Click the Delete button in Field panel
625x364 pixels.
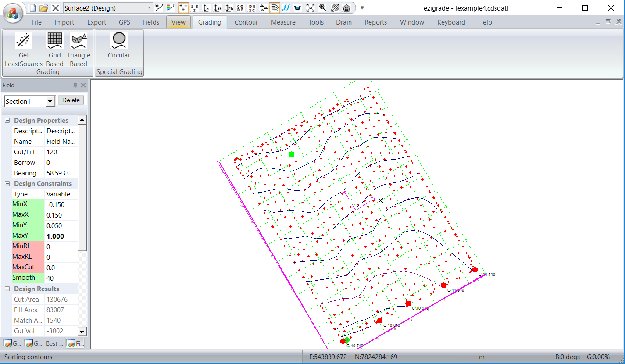click(x=71, y=100)
